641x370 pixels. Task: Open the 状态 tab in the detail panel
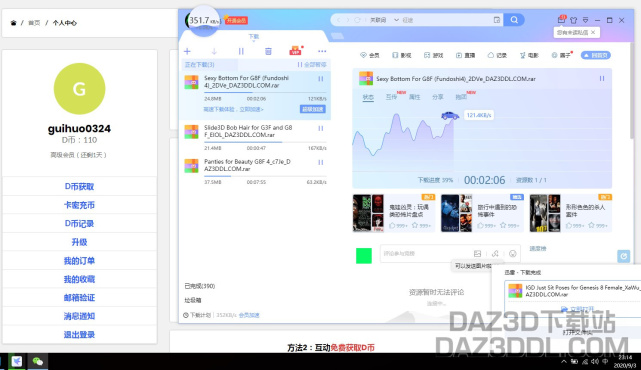(x=368, y=97)
